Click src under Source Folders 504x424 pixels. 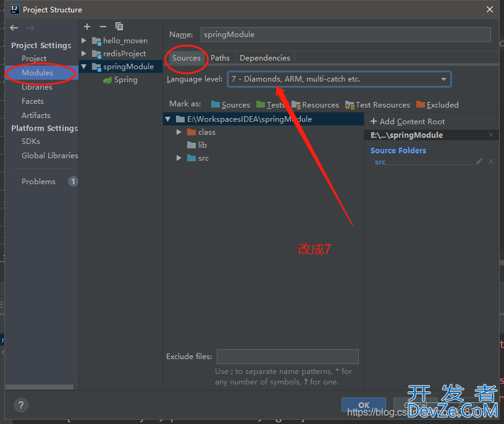click(380, 162)
